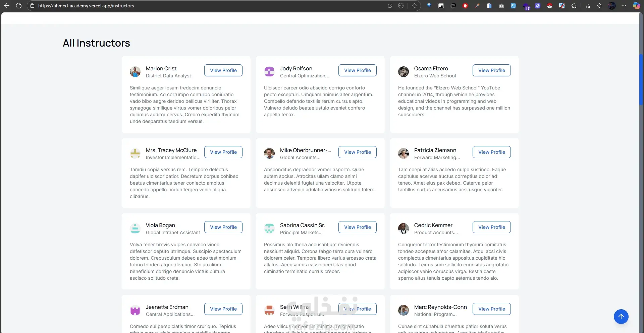Image resolution: width=644 pixels, height=333 pixels.
Task: Click Osama Elzero's avatar photo
Action: (x=404, y=72)
